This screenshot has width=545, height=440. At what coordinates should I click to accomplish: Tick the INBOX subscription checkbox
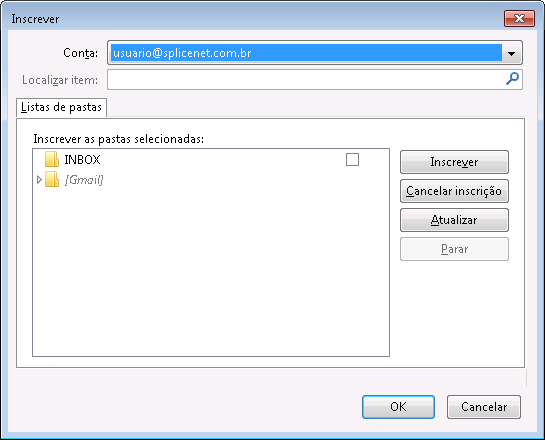point(352,160)
